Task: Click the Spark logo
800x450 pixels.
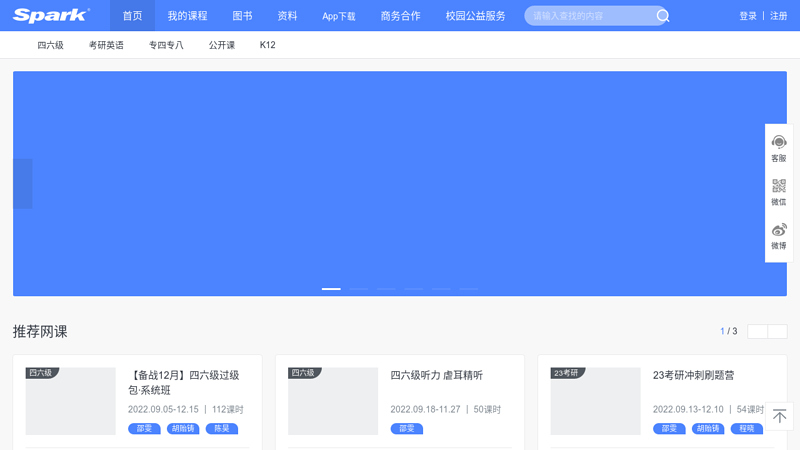Action: [x=51, y=15]
